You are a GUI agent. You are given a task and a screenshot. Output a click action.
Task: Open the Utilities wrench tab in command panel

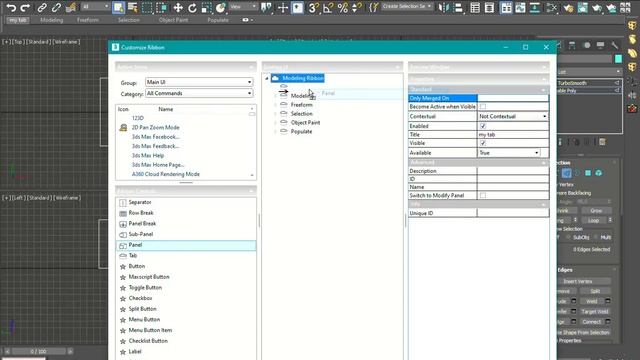point(614,45)
